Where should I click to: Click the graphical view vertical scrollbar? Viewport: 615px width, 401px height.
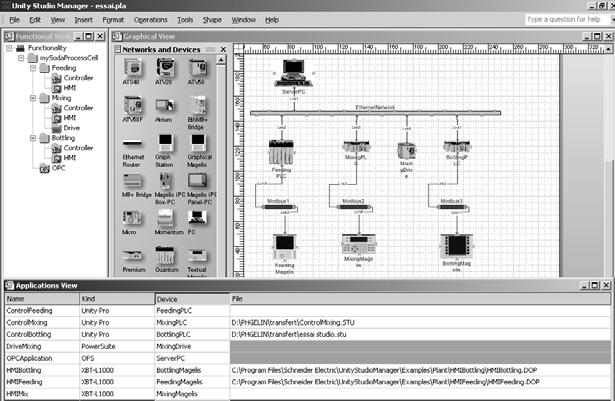pos(608,165)
